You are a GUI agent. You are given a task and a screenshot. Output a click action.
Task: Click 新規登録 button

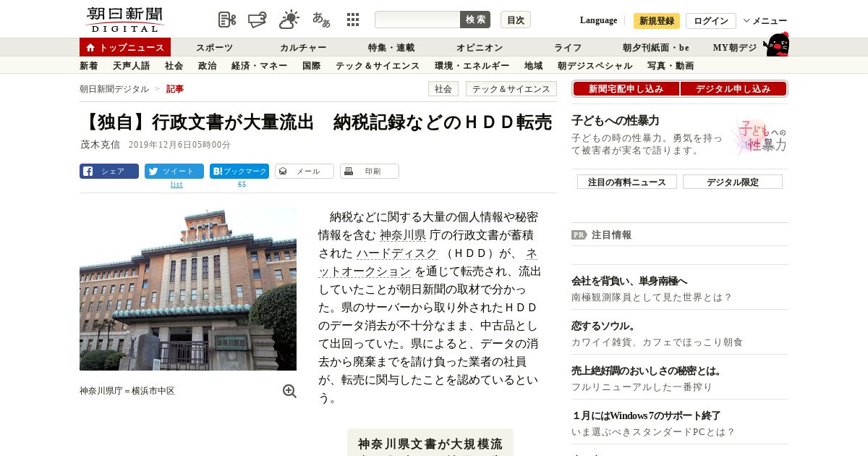(657, 21)
